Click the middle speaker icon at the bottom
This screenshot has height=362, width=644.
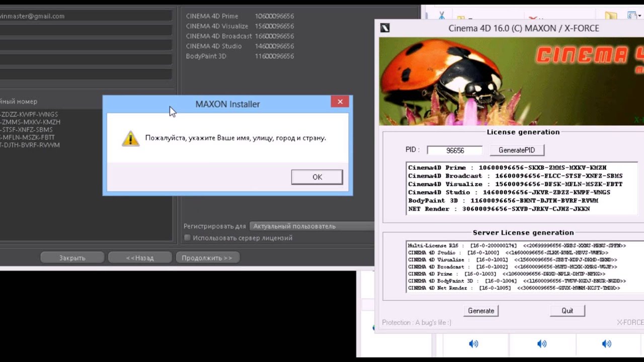(541, 344)
